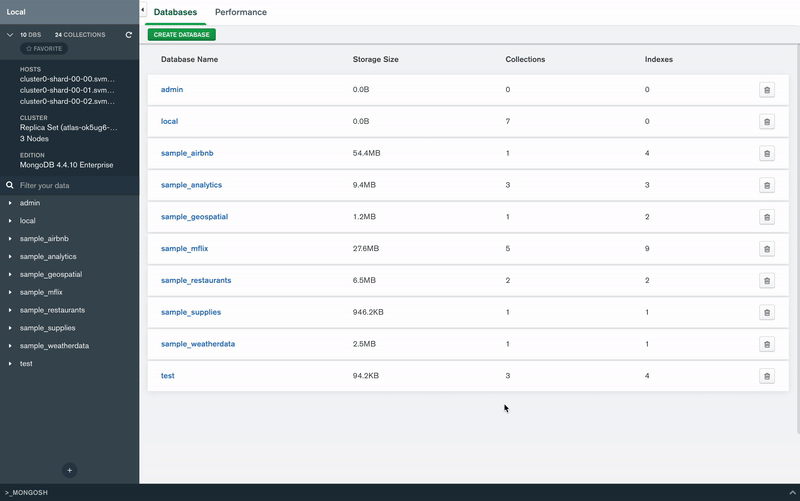The height and width of the screenshot is (501, 800).
Task: Click the Create Database button
Action: (182, 35)
